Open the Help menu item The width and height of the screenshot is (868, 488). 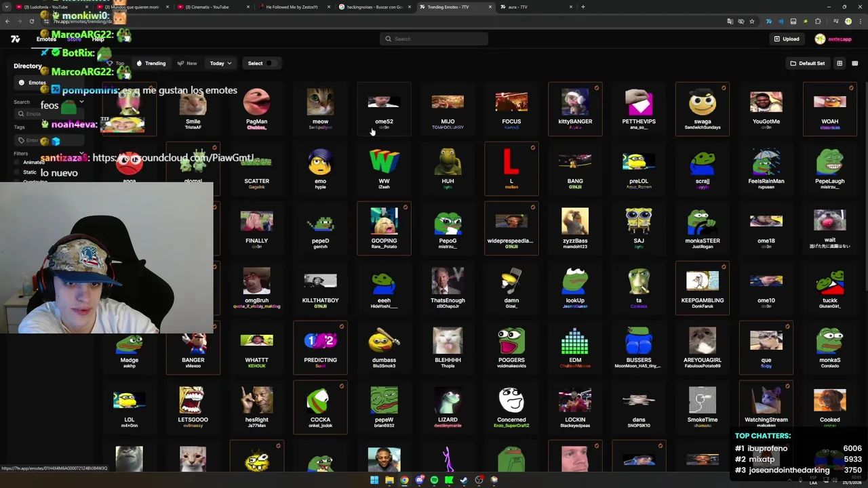(x=98, y=39)
